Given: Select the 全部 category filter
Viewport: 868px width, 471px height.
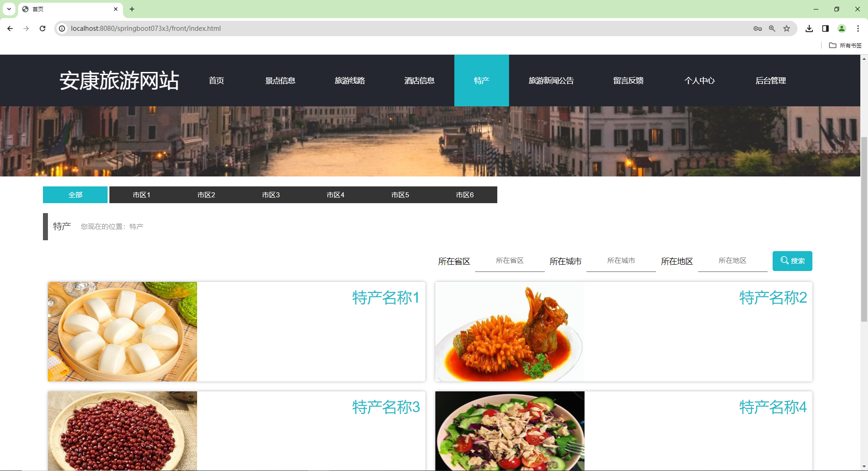Looking at the screenshot, I should pos(75,195).
